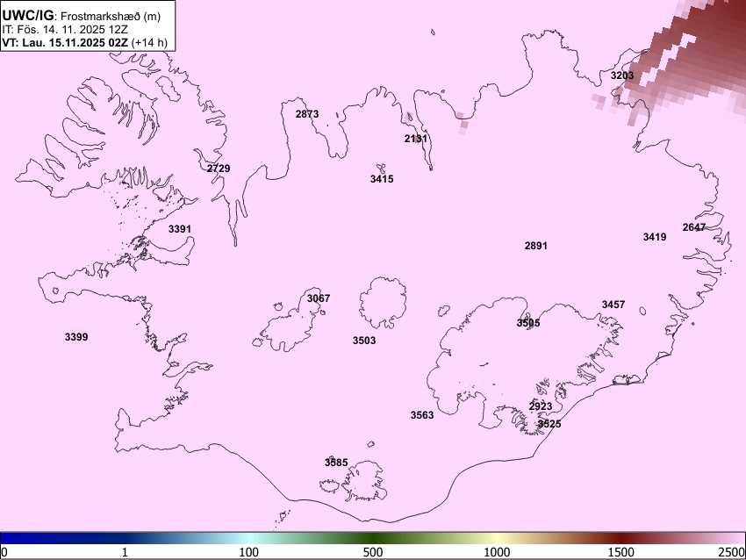Click the map value 3399
The image size is (746, 560).
coord(76,337)
